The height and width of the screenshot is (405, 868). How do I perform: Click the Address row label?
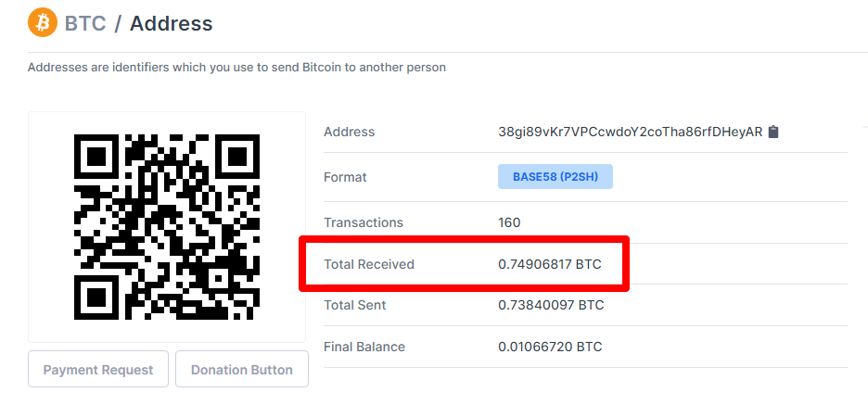[350, 132]
